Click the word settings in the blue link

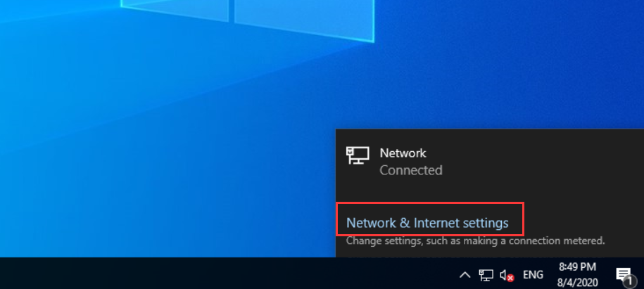point(486,223)
